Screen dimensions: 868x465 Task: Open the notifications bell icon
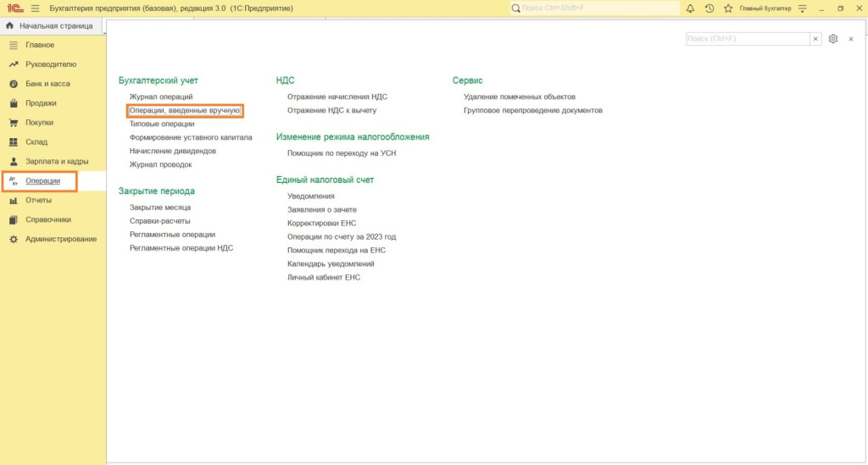(x=690, y=8)
